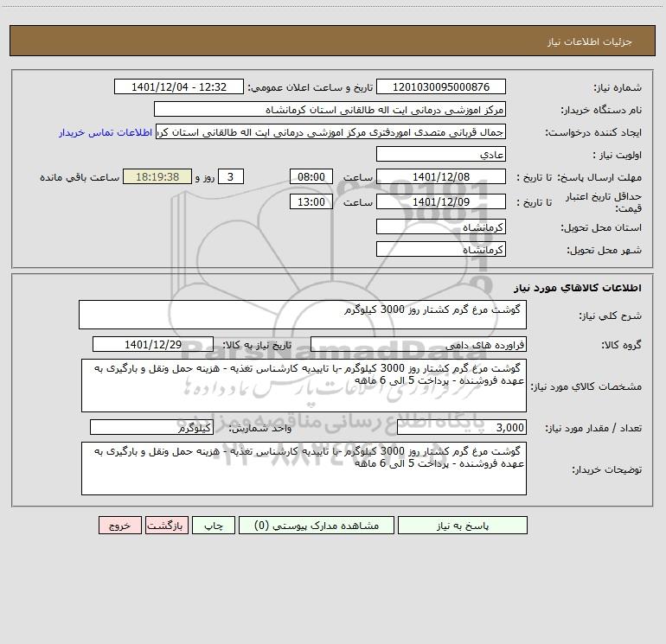The height and width of the screenshot is (644, 666).
Task: Select the شماره نیاز field 1201030095000876
Action: [x=441, y=86]
